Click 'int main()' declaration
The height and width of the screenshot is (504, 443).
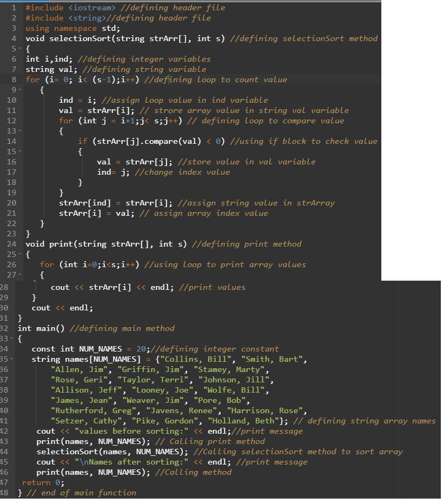pyautogui.click(x=41, y=328)
